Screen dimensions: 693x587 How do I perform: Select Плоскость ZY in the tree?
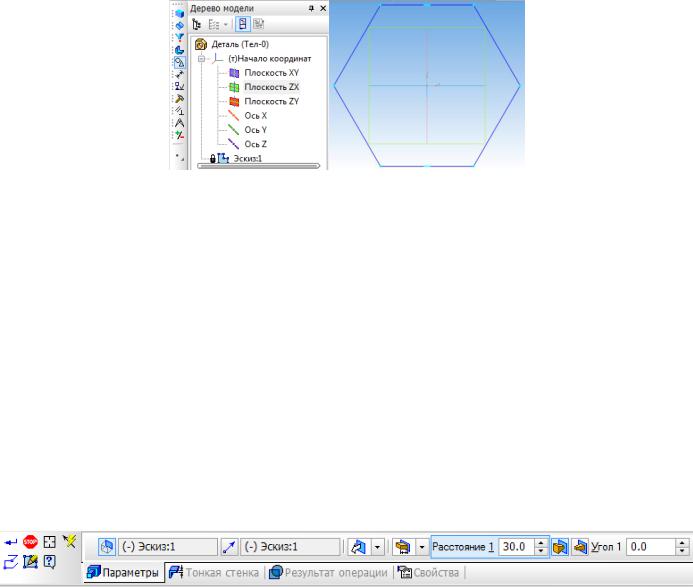pyautogui.click(x=271, y=101)
